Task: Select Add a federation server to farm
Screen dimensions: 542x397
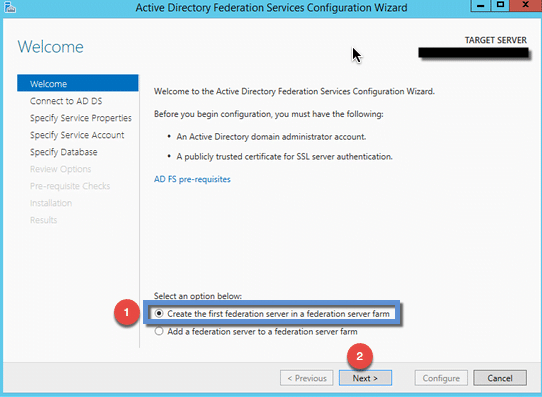Action: point(159,332)
